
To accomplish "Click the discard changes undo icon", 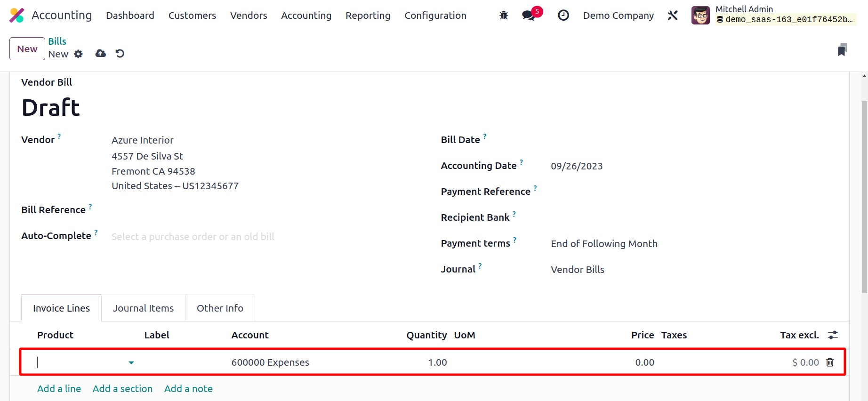I will pyautogui.click(x=120, y=54).
